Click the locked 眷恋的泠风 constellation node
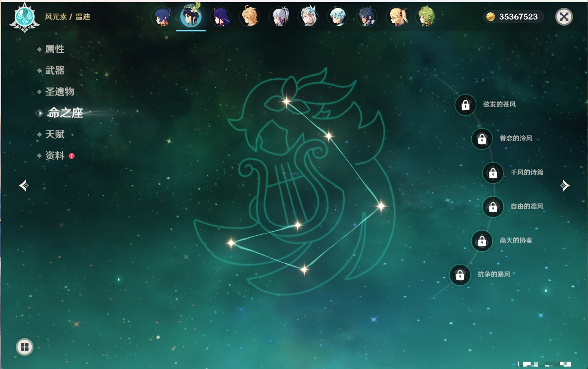This screenshot has height=369, width=588. tap(482, 139)
